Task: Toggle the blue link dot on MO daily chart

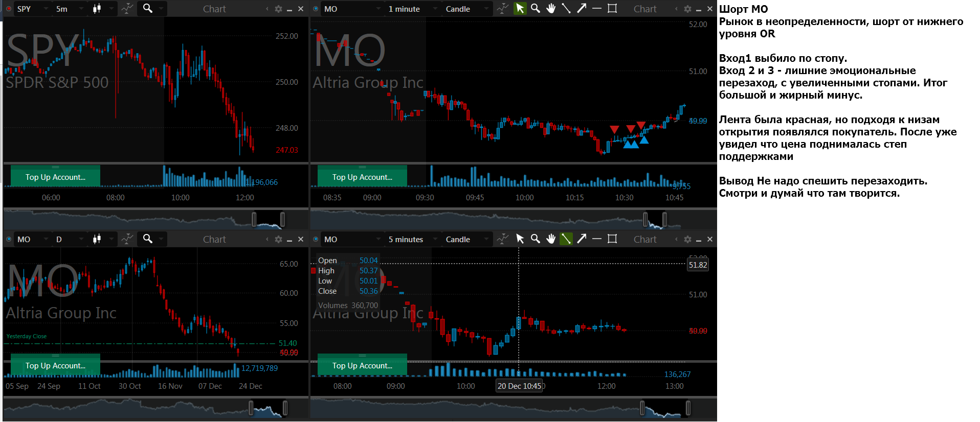Action: click(x=9, y=239)
